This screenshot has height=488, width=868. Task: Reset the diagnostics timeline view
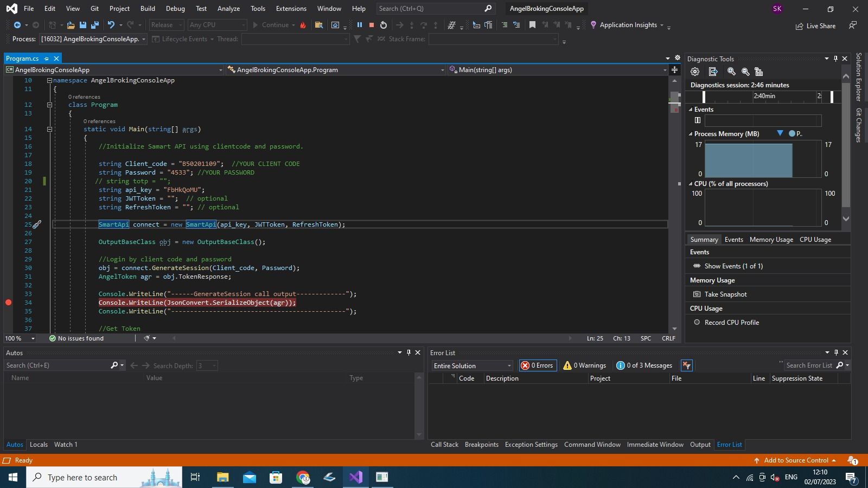[759, 72]
